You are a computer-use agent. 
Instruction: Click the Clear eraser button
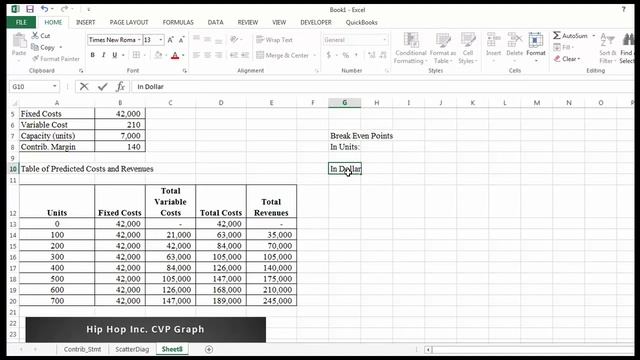[567, 59]
